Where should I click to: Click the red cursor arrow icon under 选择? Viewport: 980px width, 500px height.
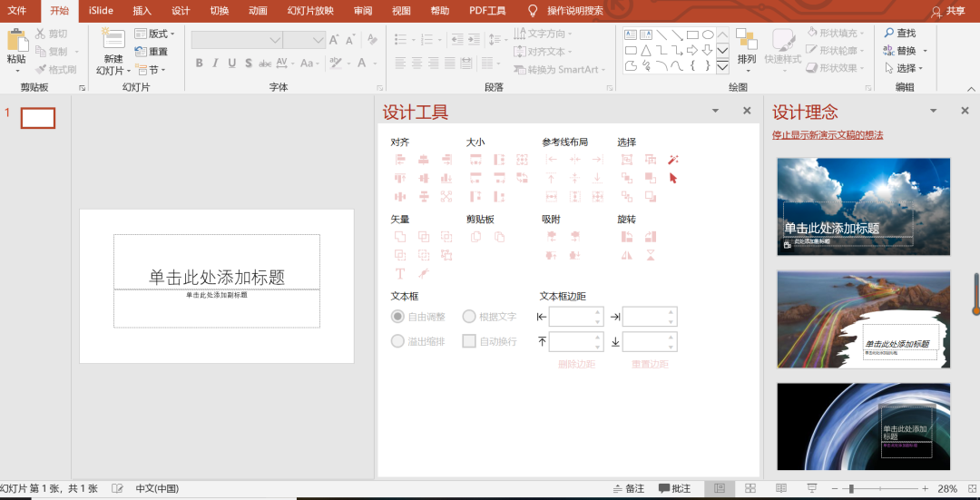click(673, 178)
